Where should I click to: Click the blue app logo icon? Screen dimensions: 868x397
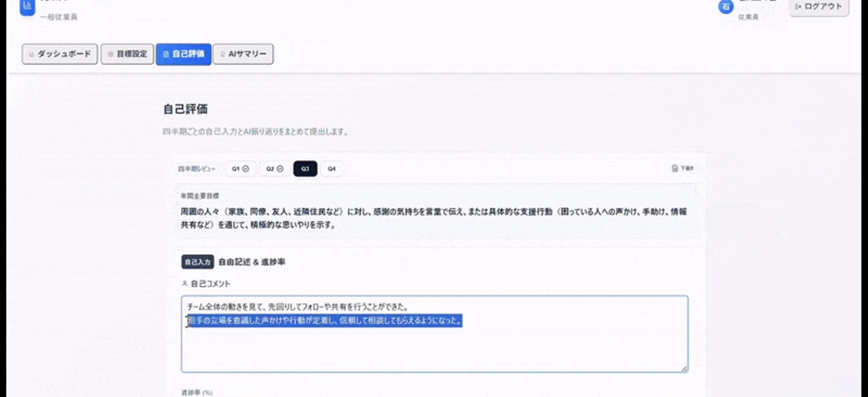pos(27,7)
